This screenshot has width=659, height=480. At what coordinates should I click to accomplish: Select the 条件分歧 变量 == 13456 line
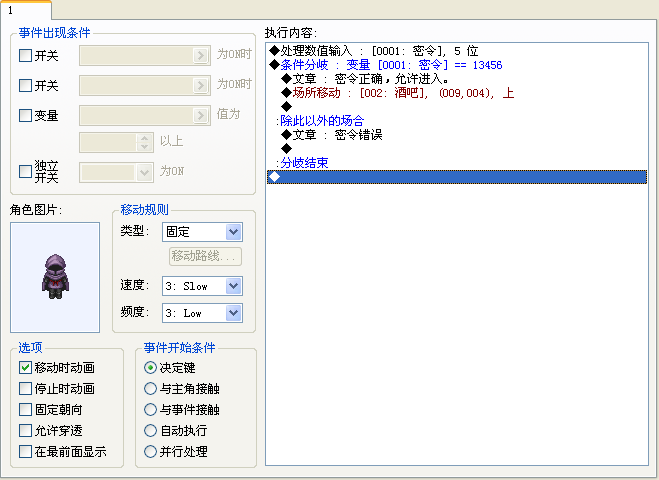click(x=457, y=65)
